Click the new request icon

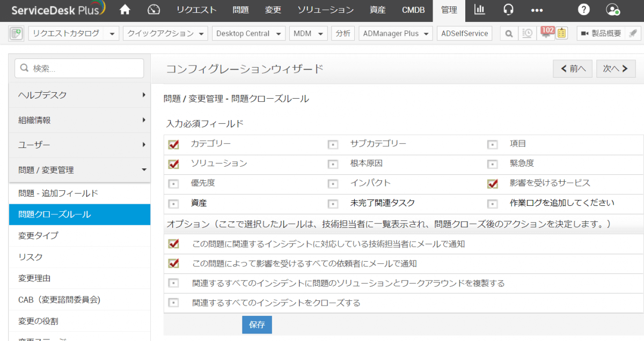16,33
